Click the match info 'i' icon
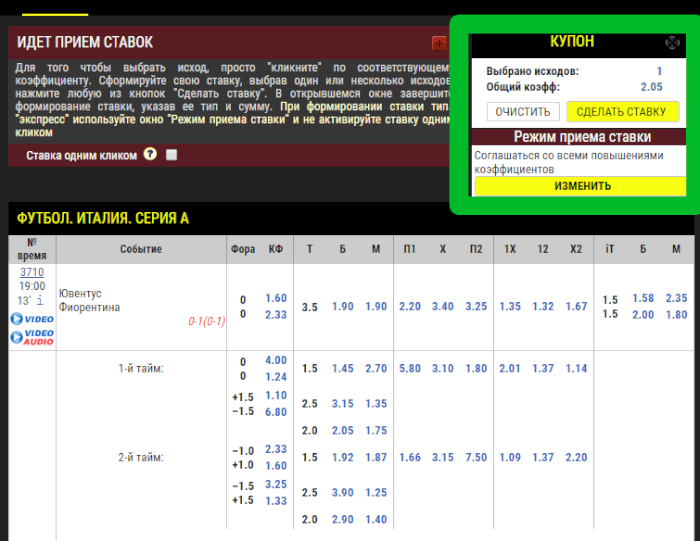This screenshot has height=541, width=700. (x=41, y=301)
